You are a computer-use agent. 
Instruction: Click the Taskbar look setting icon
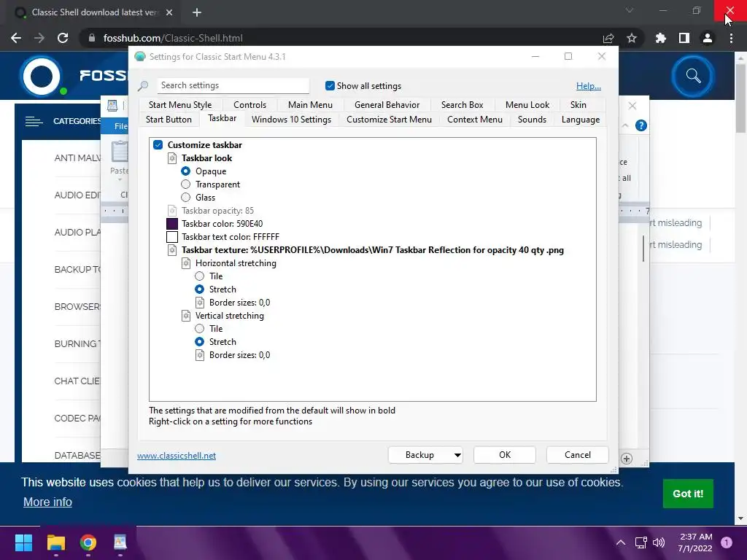pyautogui.click(x=172, y=158)
